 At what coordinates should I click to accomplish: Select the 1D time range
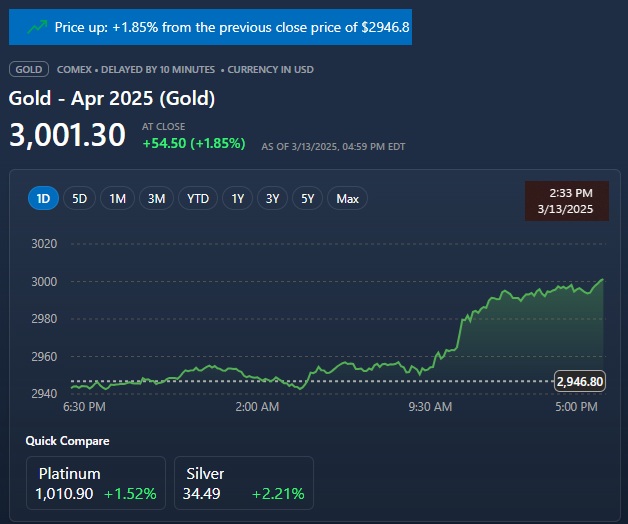click(43, 198)
